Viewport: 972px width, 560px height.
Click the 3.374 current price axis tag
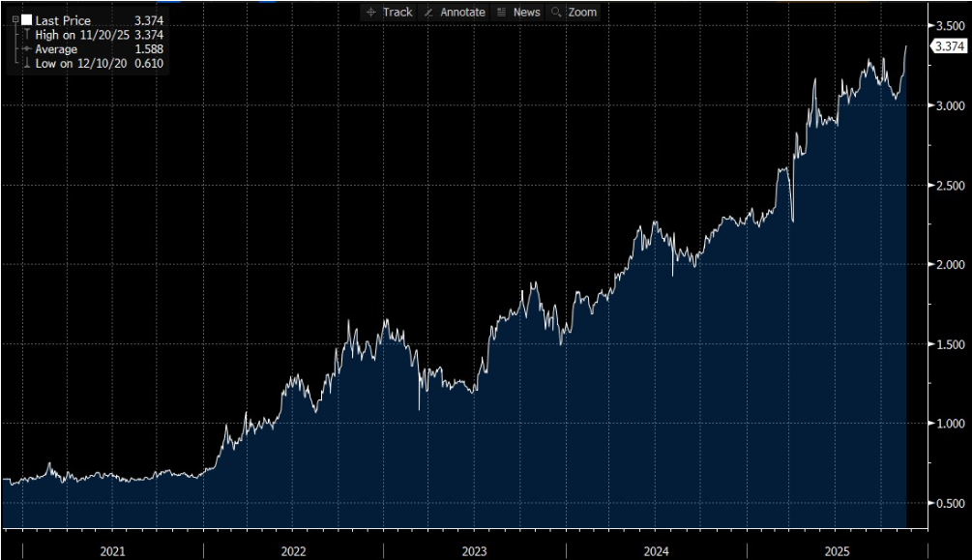pos(947,46)
